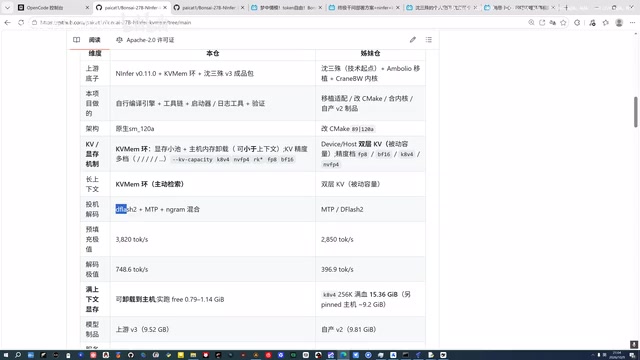
Task: Reload the page with refresh icon
Action: 21,22
